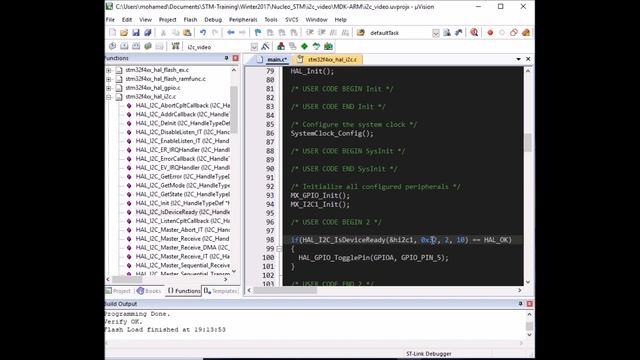Disable all breakpoints icon

(514, 33)
